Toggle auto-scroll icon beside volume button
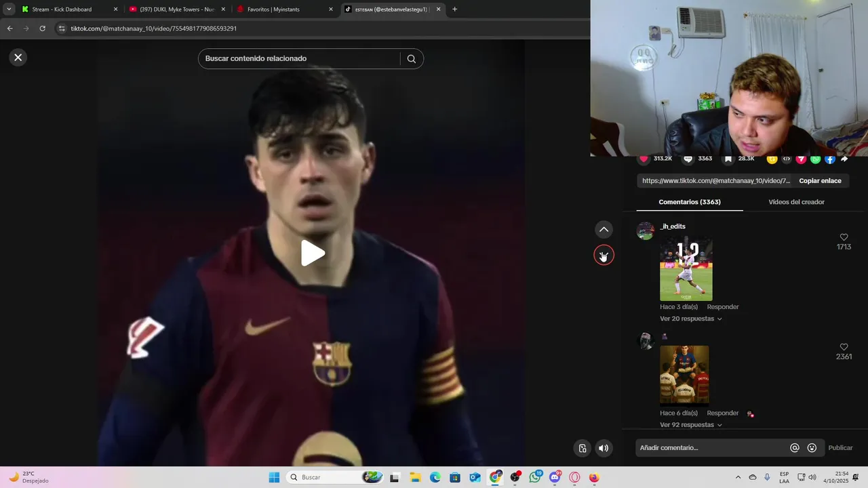This screenshot has height=488, width=868. click(x=583, y=448)
